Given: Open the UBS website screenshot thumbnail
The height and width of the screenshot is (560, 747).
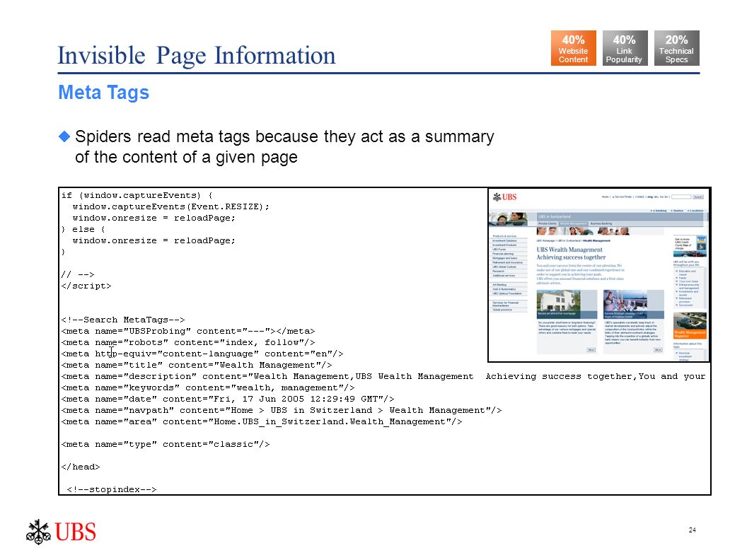Looking at the screenshot, I should pos(599,275).
